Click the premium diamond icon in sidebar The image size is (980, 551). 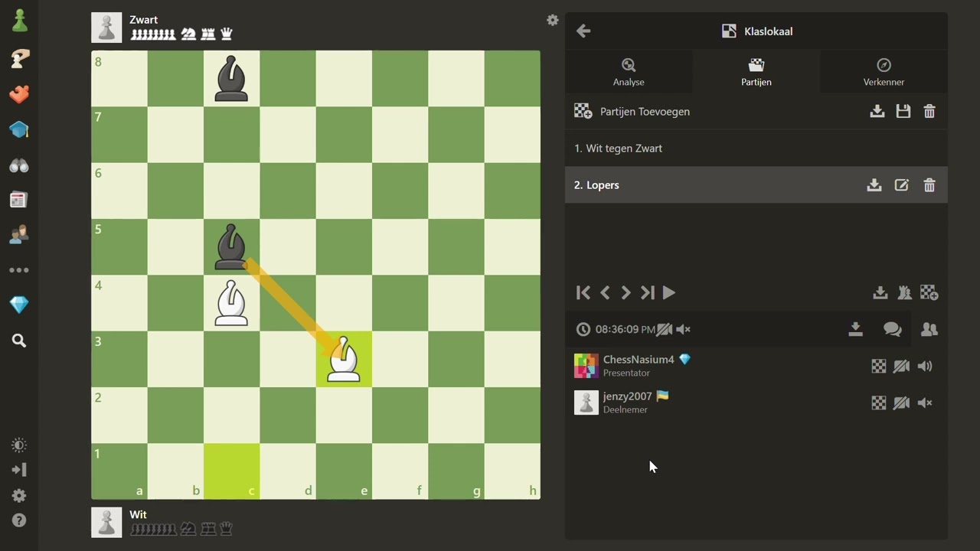19,305
